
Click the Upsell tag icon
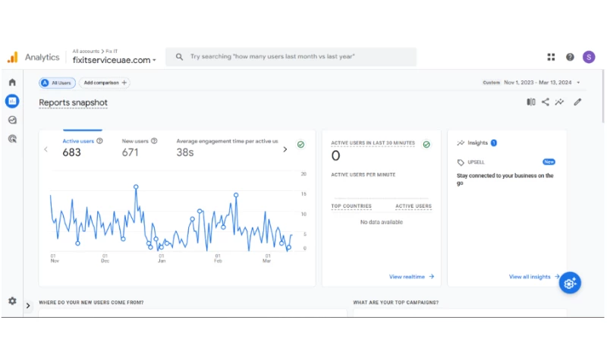[x=461, y=162]
